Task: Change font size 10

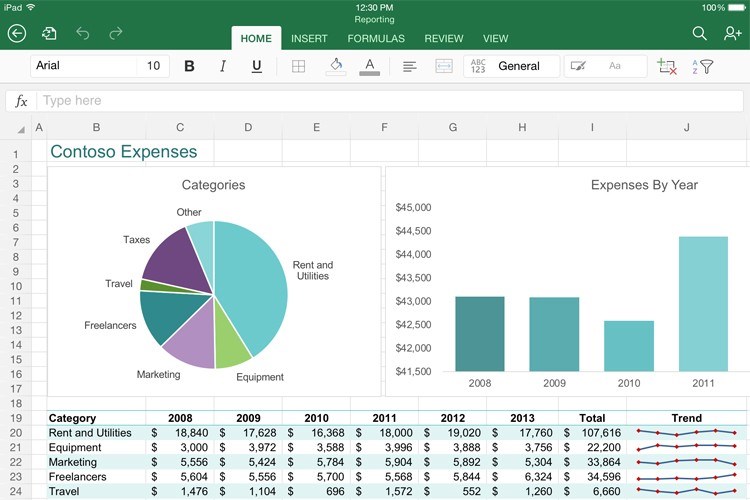Action: point(154,66)
